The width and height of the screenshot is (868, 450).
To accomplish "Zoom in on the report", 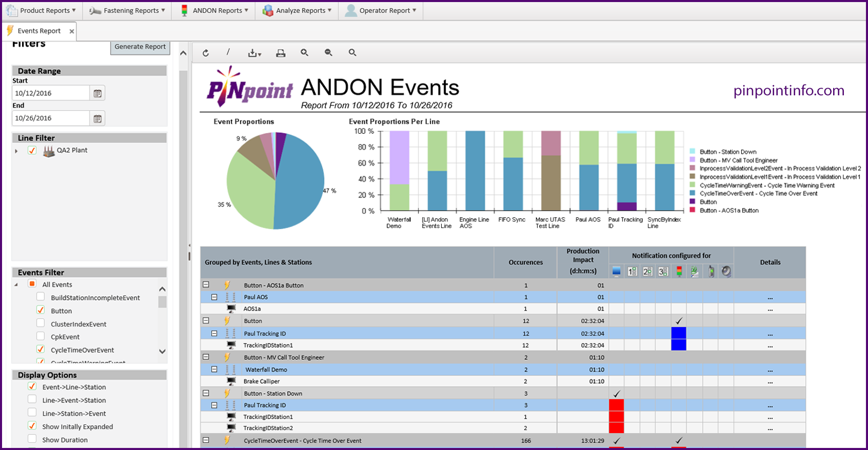I will coord(304,52).
